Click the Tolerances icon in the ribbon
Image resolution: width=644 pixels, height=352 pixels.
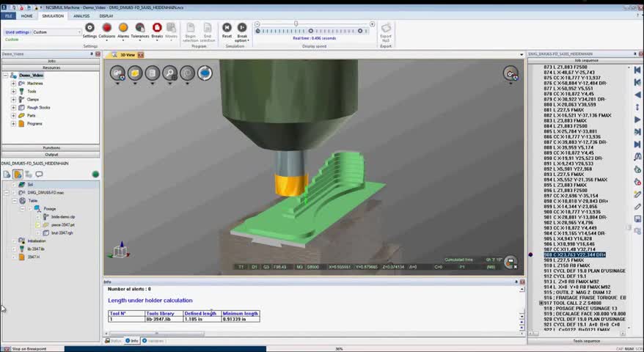point(140,28)
